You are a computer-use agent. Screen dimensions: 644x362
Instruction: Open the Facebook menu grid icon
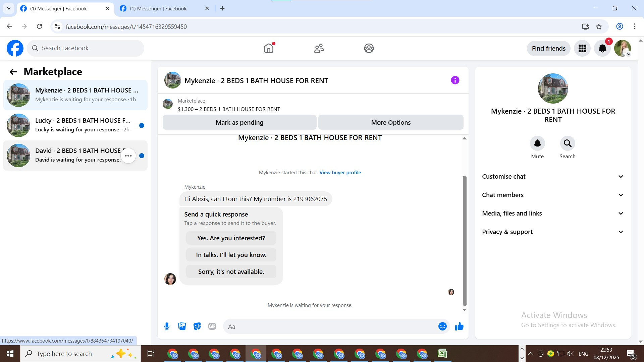[582, 48]
